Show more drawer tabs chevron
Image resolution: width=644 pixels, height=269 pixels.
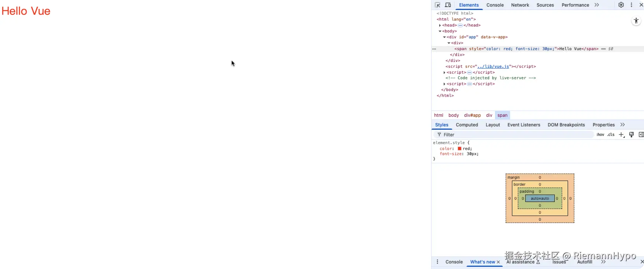[603, 262]
